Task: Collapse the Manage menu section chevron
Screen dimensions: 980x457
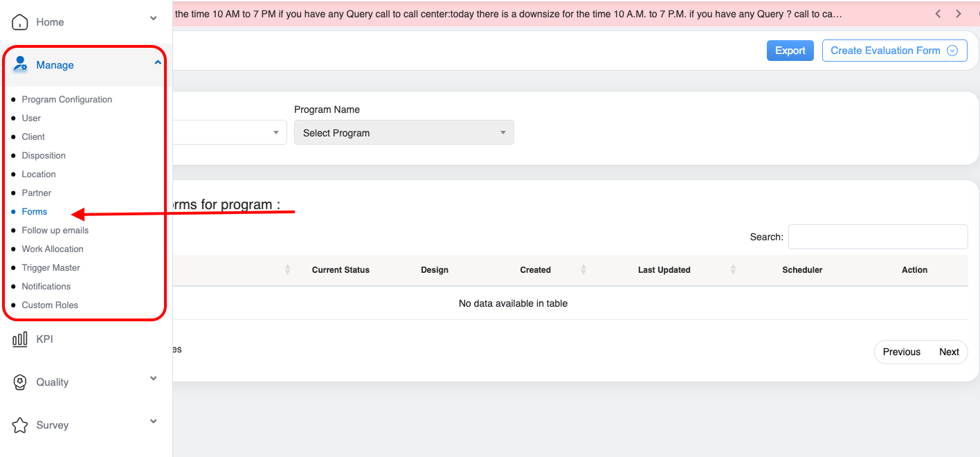Action: click(158, 63)
